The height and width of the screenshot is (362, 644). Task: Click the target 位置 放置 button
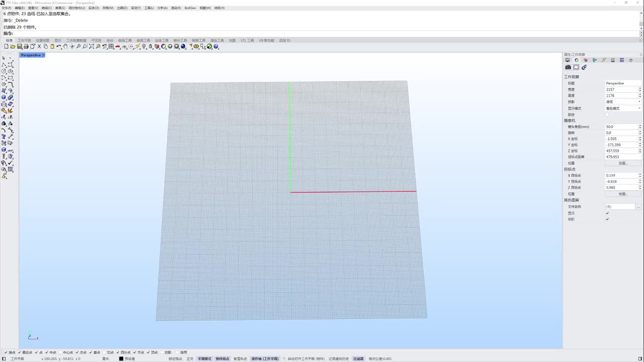[x=623, y=194]
